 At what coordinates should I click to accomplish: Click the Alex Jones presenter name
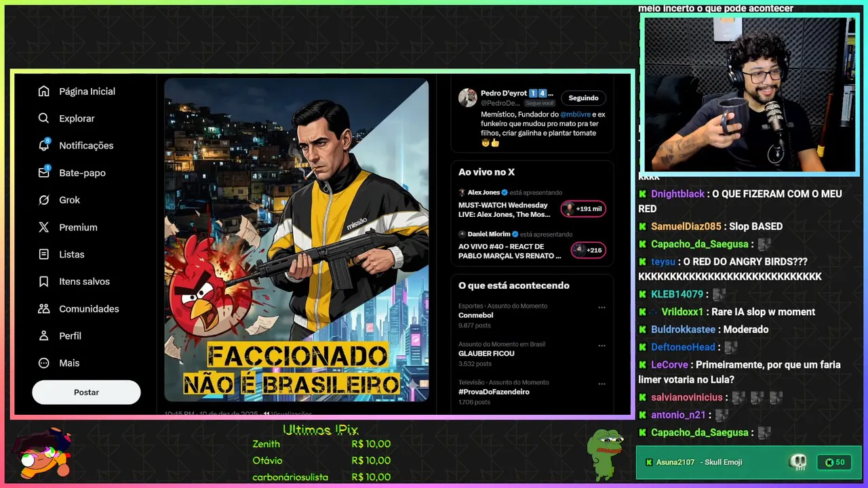point(484,192)
